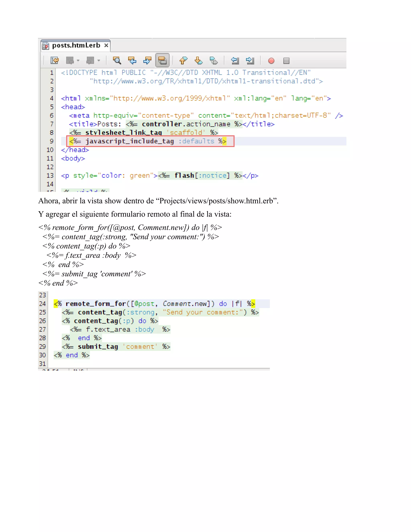
Task: Click the Find Selection magnifier icon
Action: [x=117, y=60]
